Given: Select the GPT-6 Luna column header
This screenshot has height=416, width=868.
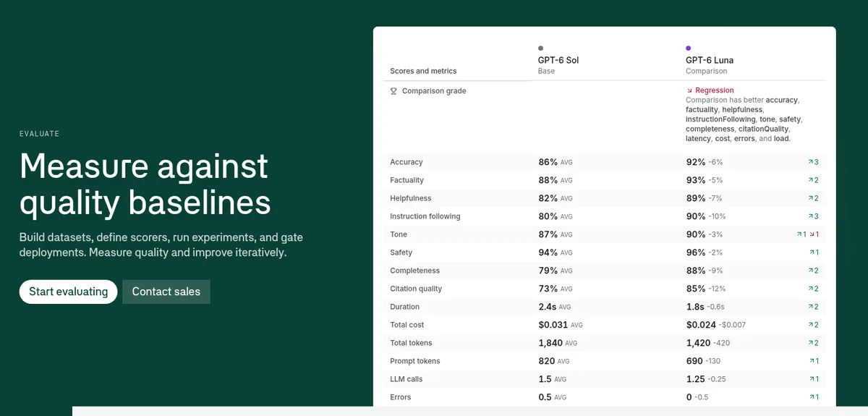Looking at the screenshot, I should [x=710, y=60].
